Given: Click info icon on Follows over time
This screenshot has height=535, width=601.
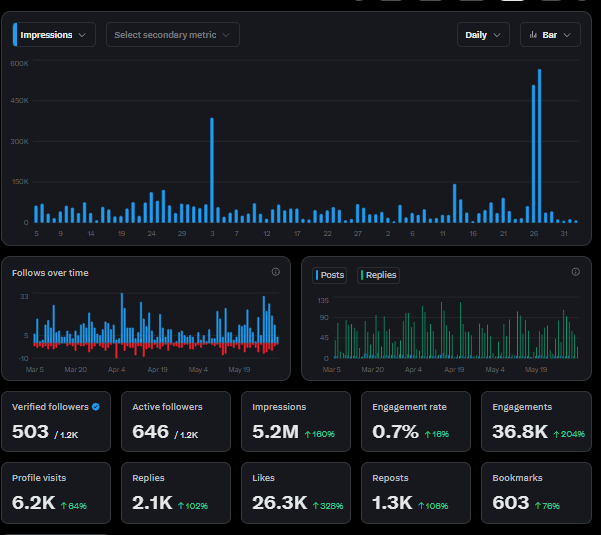Looking at the screenshot, I should (276, 272).
